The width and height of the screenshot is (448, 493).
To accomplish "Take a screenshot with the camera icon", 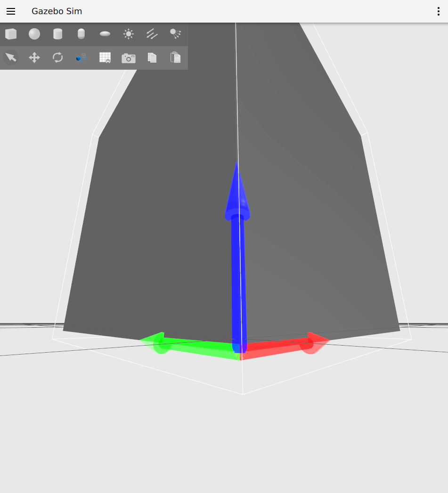I will [128, 58].
